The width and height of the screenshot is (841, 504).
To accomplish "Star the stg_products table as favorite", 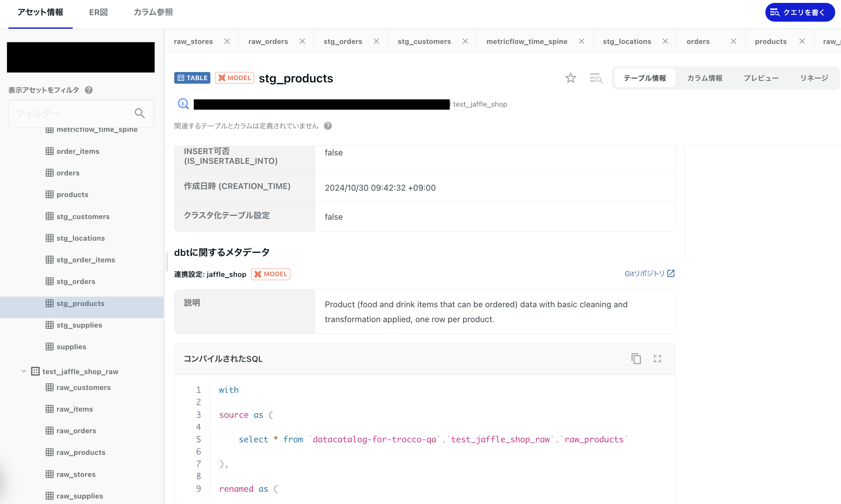I will coord(570,78).
